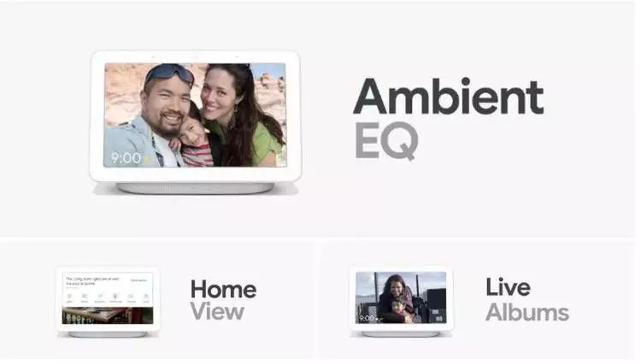The height and width of the screenshot is (364, 641).
Task: Click the icon at the Live Albums photo corner
Action: pos(439,319)
